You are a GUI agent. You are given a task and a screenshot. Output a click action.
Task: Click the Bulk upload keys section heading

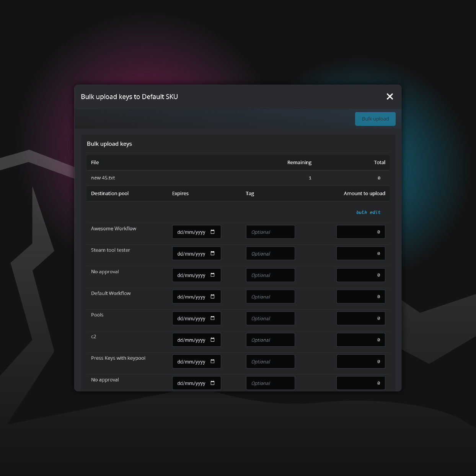[x=109, y=144]
